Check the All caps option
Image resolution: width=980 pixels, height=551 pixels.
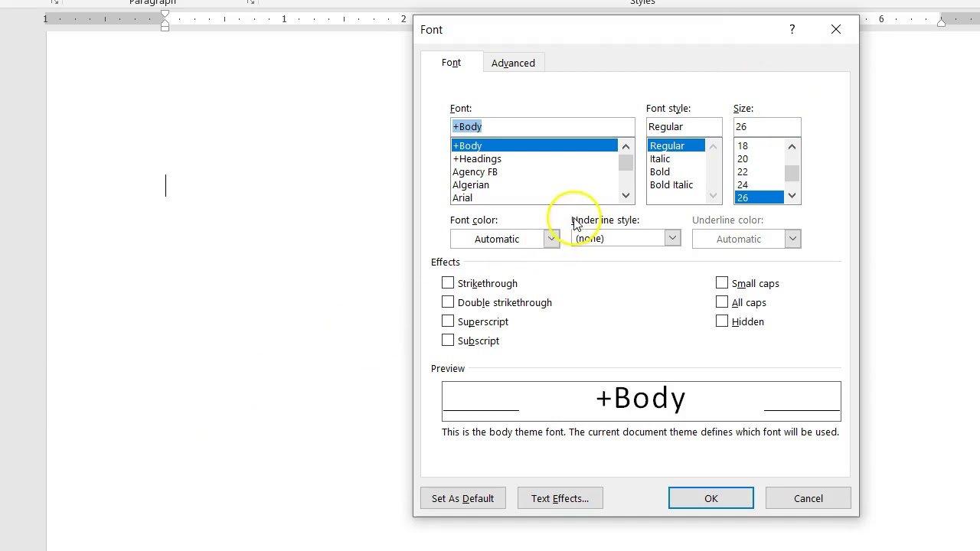coord(722,302)
